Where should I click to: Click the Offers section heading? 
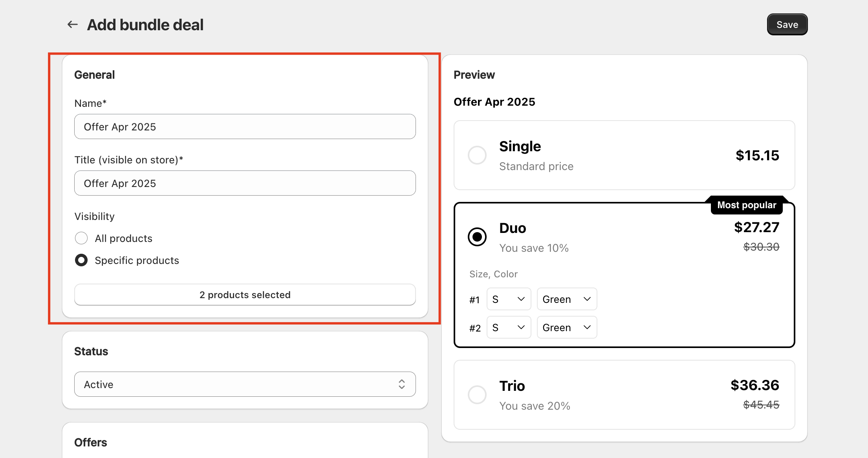(x=90, y=442)
